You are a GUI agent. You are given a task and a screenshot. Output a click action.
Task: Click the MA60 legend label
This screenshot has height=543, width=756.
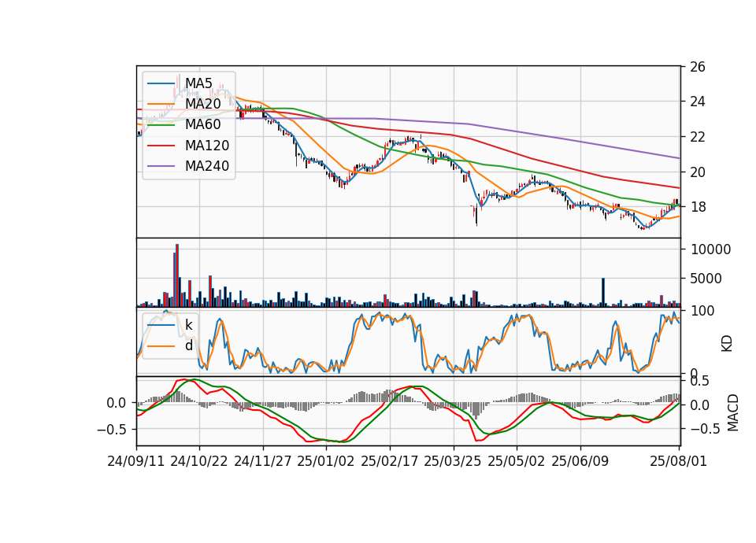point(203,124)
